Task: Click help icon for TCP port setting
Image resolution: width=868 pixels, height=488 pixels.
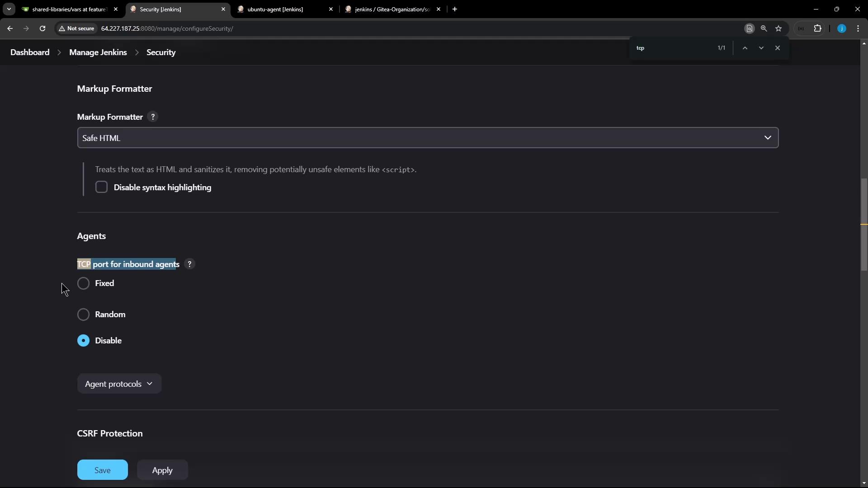Action: pos(189,264)
